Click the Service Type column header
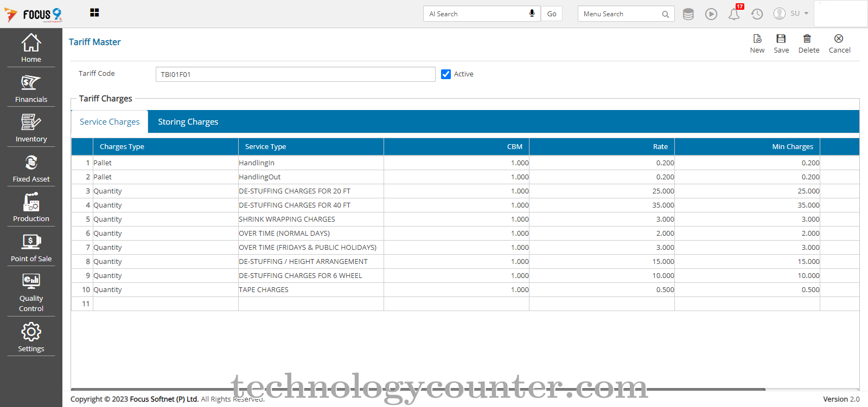Viewport: 868px width, 407px height. coord(311,147)
